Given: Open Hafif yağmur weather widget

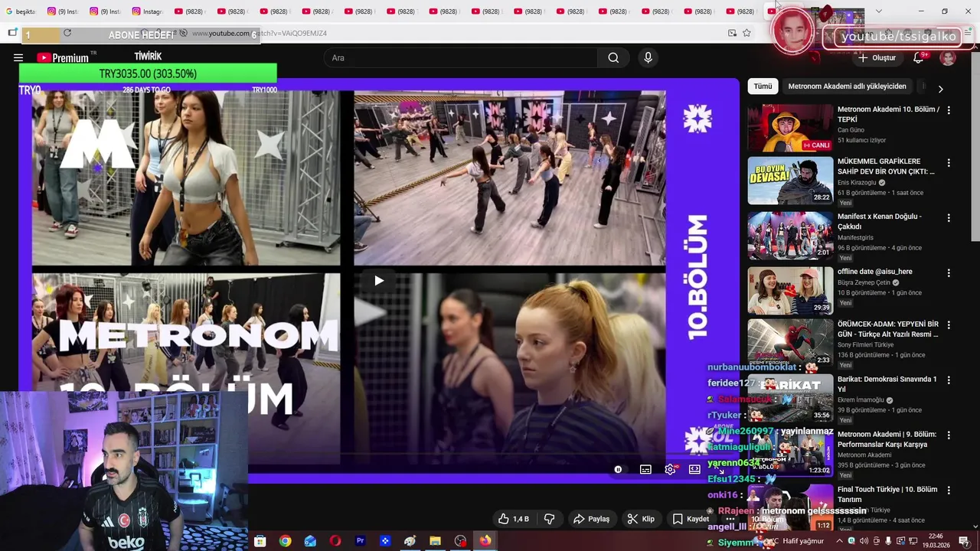Looking at the screenshot, I should [796, 541].
